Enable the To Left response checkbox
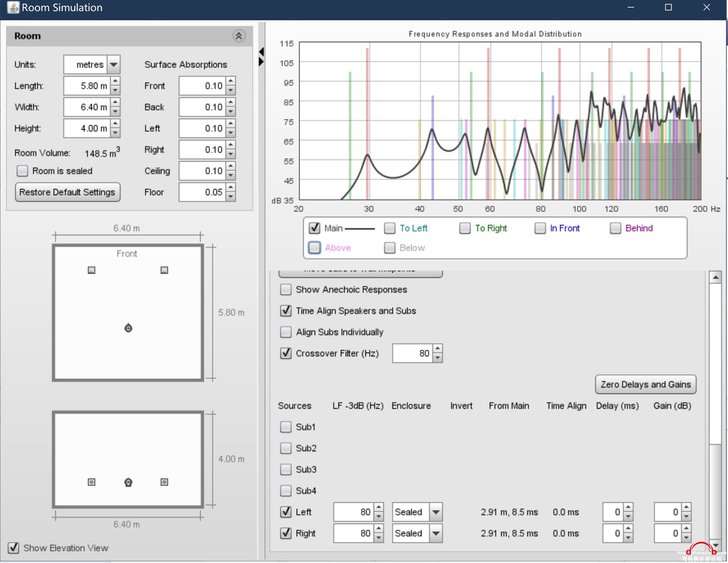 pyautogui.click(x=390, y=228)
